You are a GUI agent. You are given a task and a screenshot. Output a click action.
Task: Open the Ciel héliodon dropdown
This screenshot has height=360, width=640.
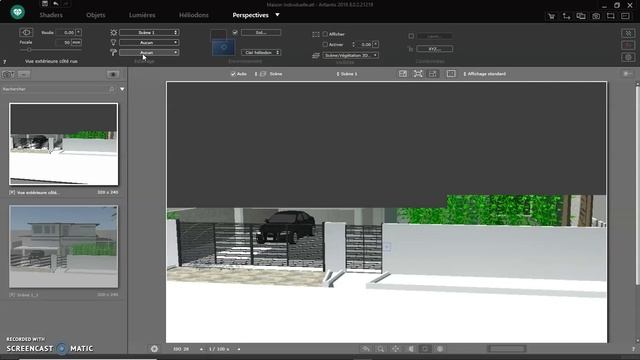(x=261, y=52)
